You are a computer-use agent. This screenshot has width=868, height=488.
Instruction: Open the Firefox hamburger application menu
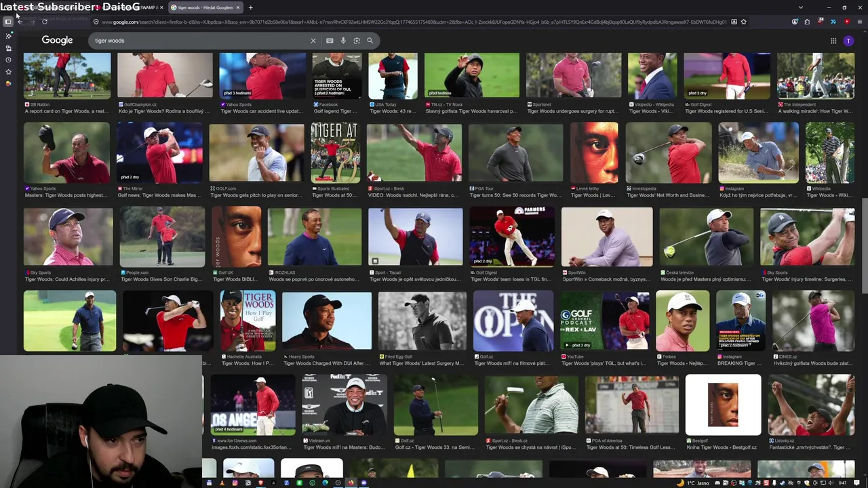859,22
